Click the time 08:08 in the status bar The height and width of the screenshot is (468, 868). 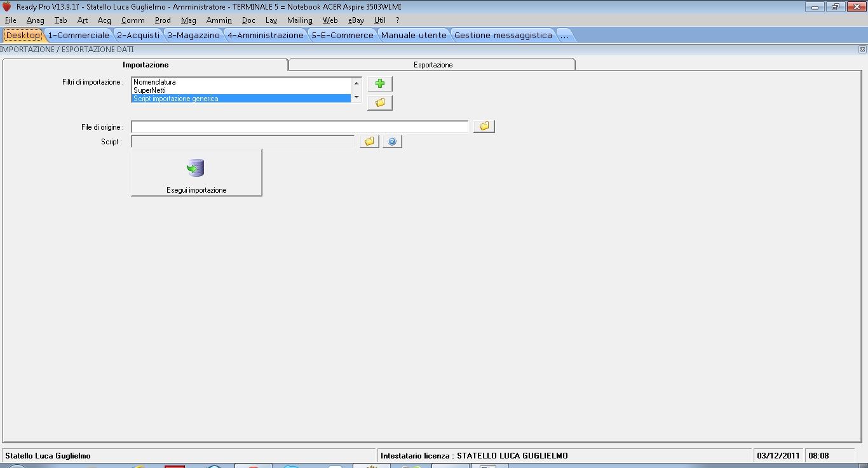pyautogui.click(x=819, y=456)
